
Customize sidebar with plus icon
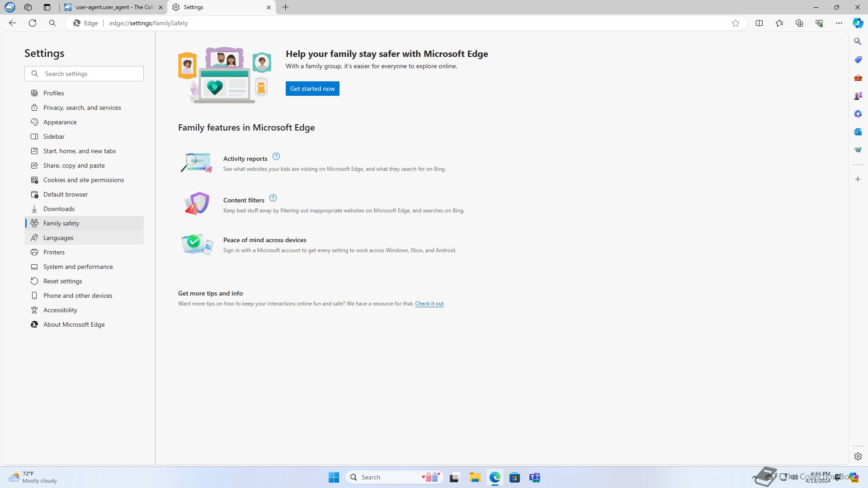click(x=858, y=179)
